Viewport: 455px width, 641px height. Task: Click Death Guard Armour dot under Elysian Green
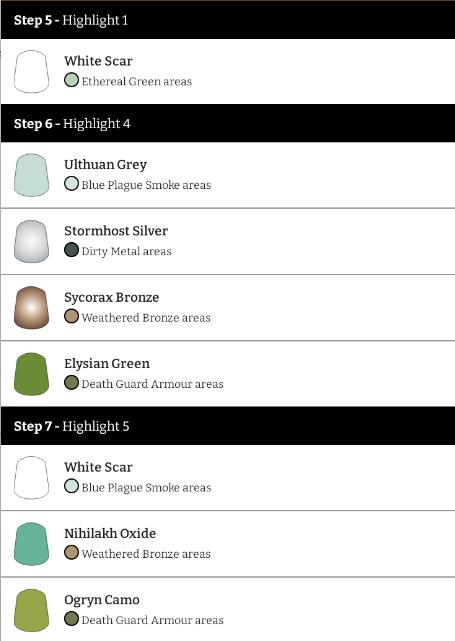[x=71, y=383]
